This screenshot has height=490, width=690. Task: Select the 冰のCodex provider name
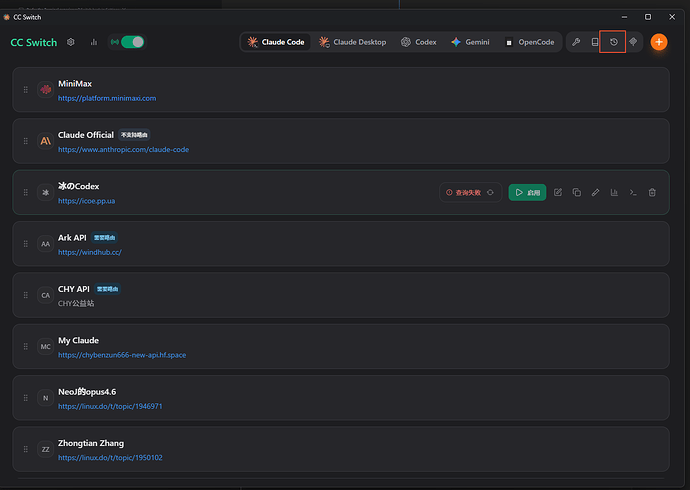[x=79, y=186]
